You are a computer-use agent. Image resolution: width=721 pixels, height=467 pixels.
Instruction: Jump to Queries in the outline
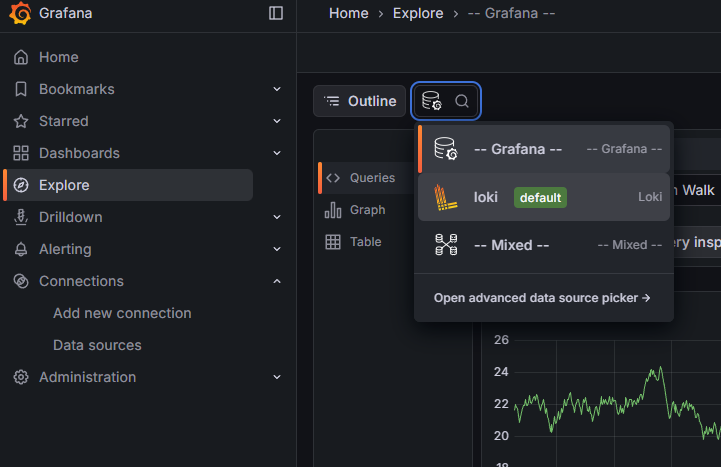pyautogui.click(x=372, y=178)
